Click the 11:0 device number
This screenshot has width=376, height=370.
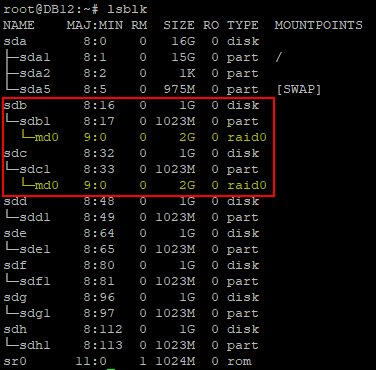91,361
